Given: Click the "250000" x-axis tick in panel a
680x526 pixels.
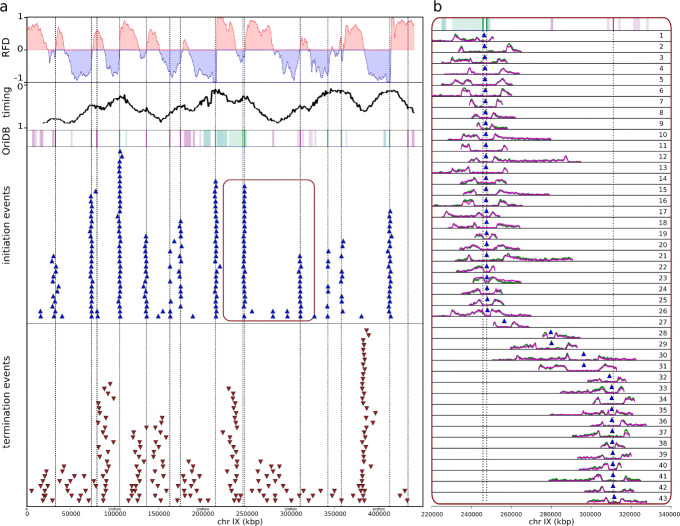Looking at the screenshot, I should [247, 514].
